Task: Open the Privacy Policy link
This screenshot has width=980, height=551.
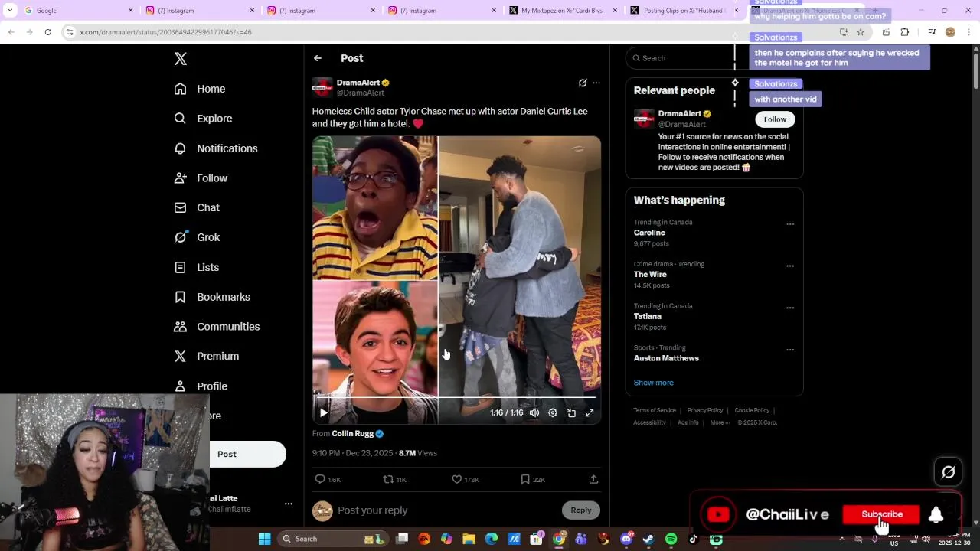Action: point(705,410)
